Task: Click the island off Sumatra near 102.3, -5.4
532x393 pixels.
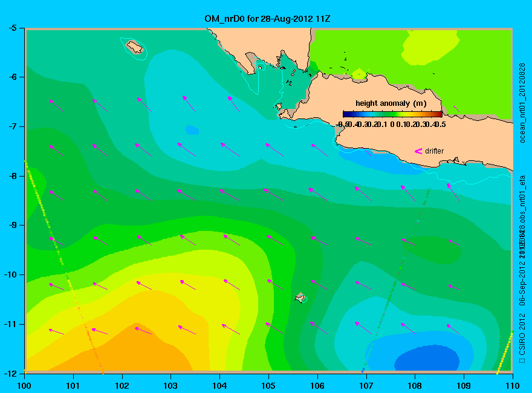Action: (x=135, y=47)
